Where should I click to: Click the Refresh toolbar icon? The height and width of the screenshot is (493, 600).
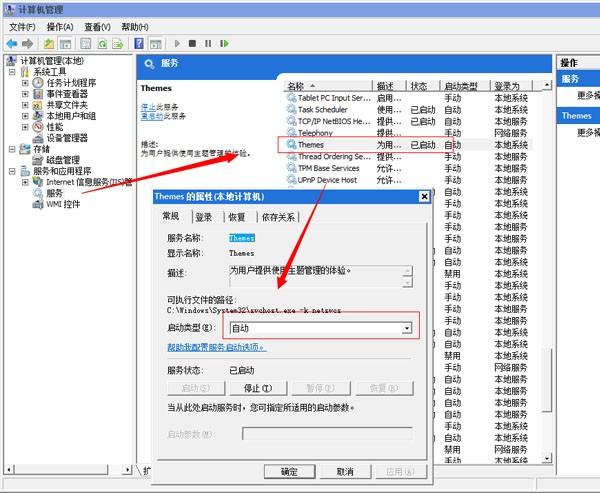pyautogui.click(x=102, y=44)
